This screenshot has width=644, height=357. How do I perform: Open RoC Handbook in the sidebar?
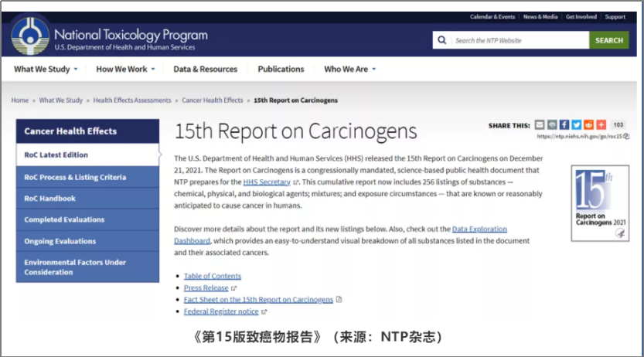pyautogui.click(x=87, y=199)
